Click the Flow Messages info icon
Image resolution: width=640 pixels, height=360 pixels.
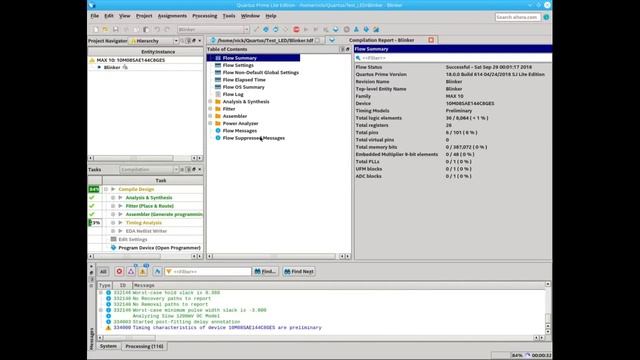tap(218, 131)
